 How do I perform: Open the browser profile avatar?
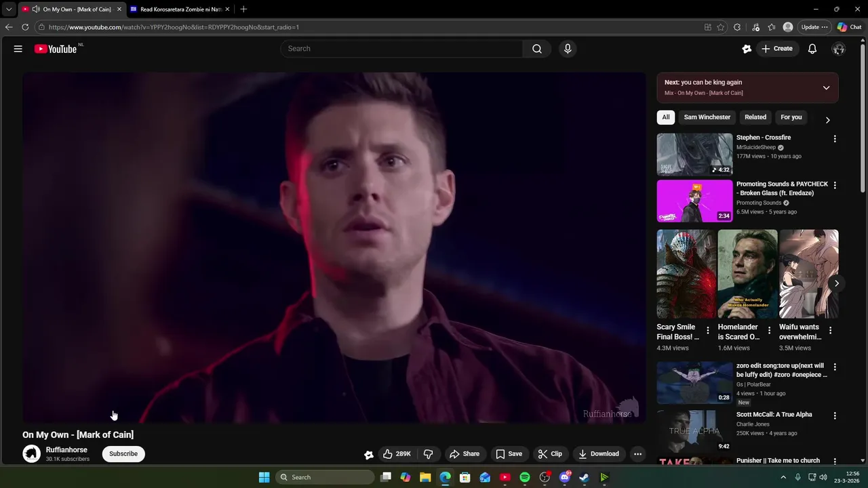(x=788, y=27)
